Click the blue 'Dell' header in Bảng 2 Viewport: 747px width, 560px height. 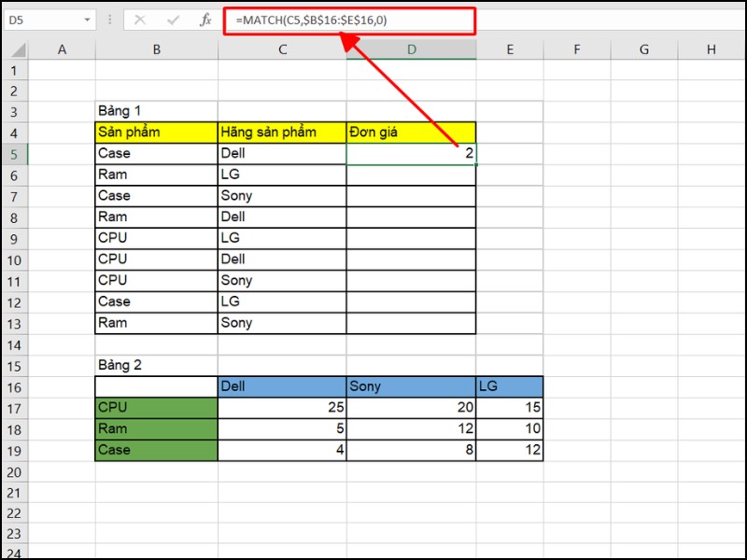(282, 386)
